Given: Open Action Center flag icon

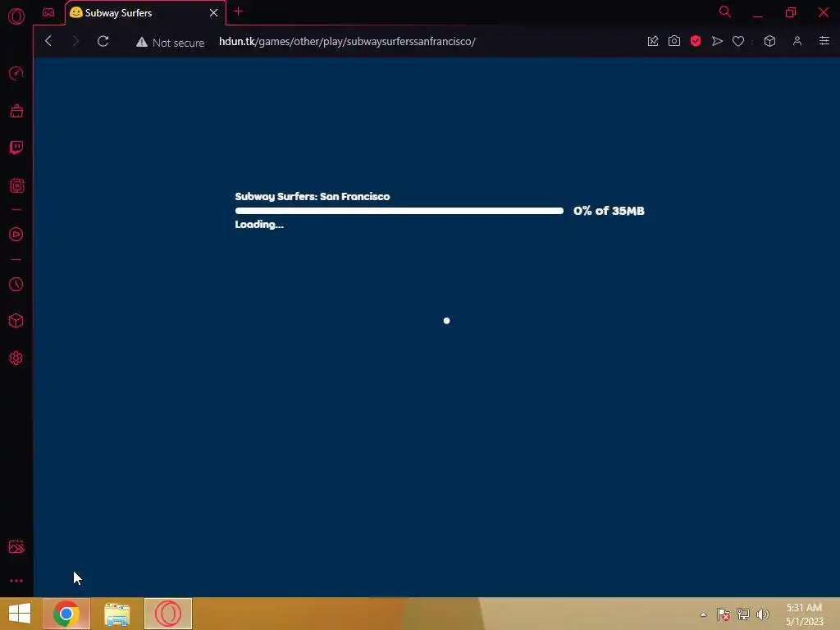Looking at the screenshot, I should pyautogui.click(x=724, y=614).
